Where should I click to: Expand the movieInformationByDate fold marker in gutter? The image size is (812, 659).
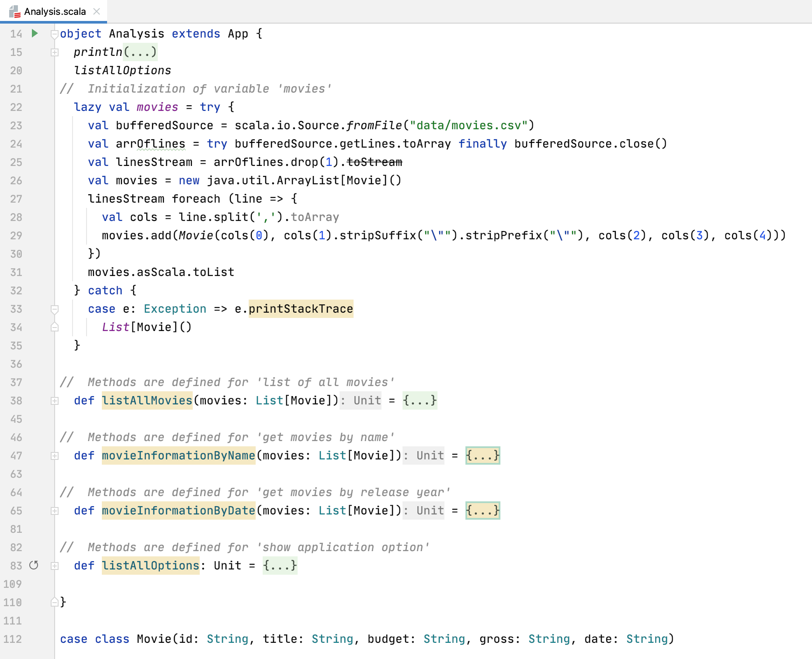coord(55,511)
